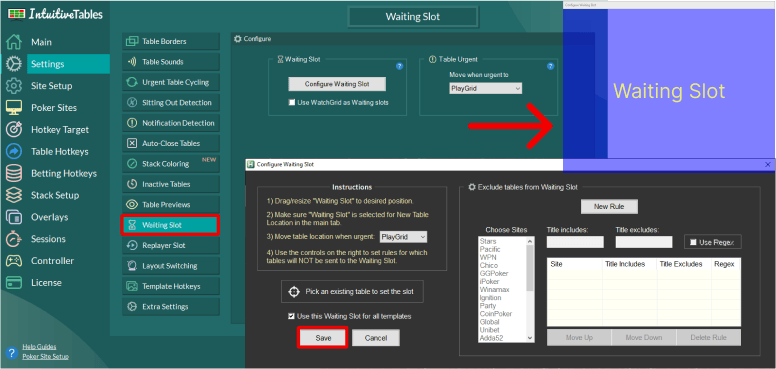Click the Move Up button
Viewport: 776px width, 369px height.
pos(579,338)
